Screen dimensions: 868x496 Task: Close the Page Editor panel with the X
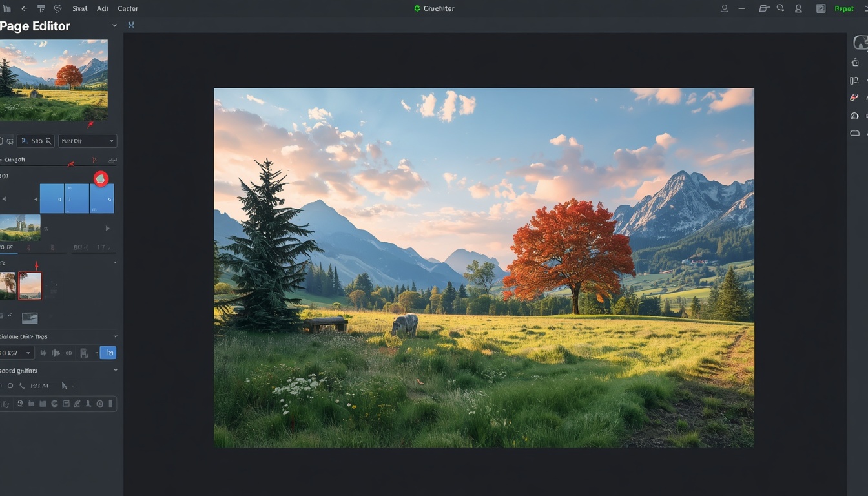tap(131, 25)
